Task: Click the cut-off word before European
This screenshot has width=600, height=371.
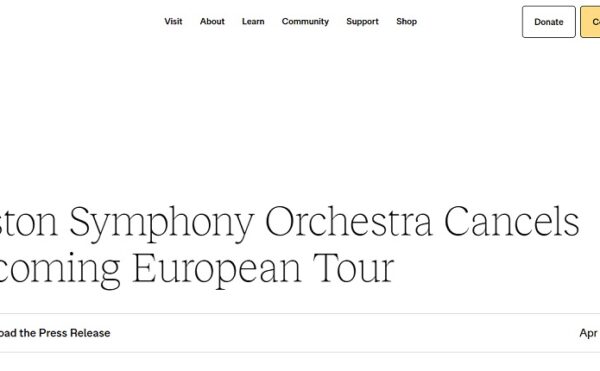Action: [x=60, y=270]
